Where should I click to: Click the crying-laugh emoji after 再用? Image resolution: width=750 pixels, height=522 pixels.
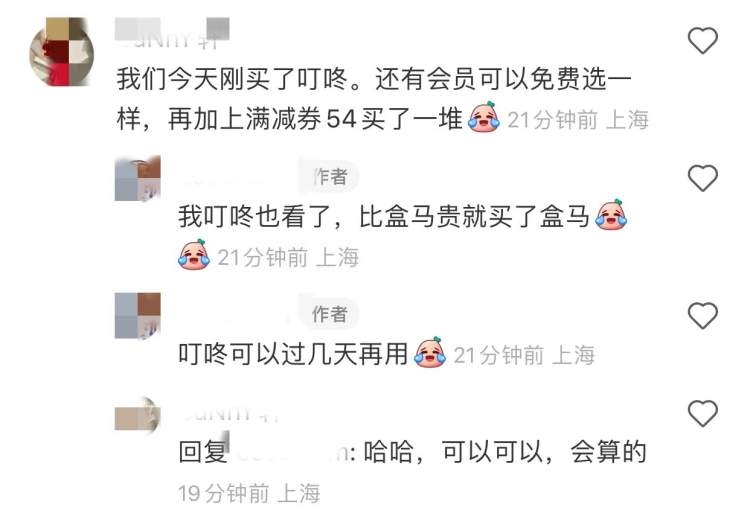[x=430, y=353]
